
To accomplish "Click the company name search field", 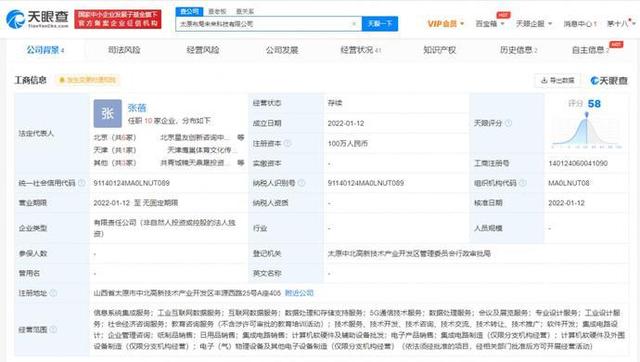I will pos(264,24).
